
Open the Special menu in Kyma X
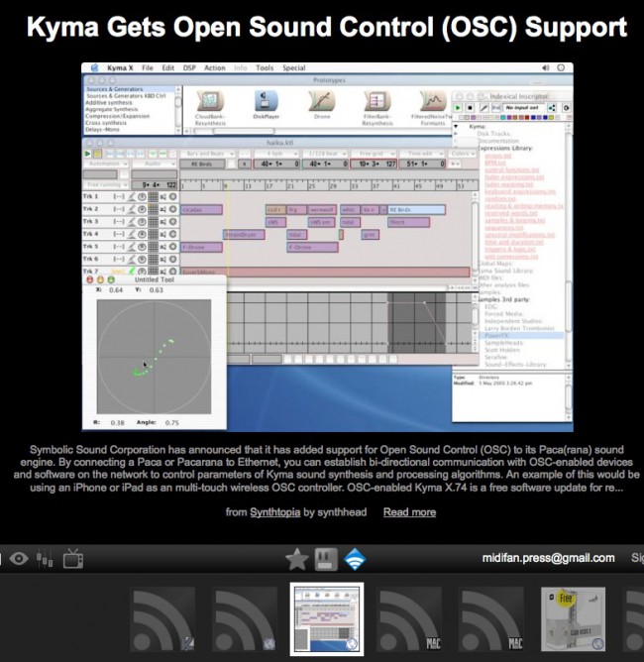293,68
